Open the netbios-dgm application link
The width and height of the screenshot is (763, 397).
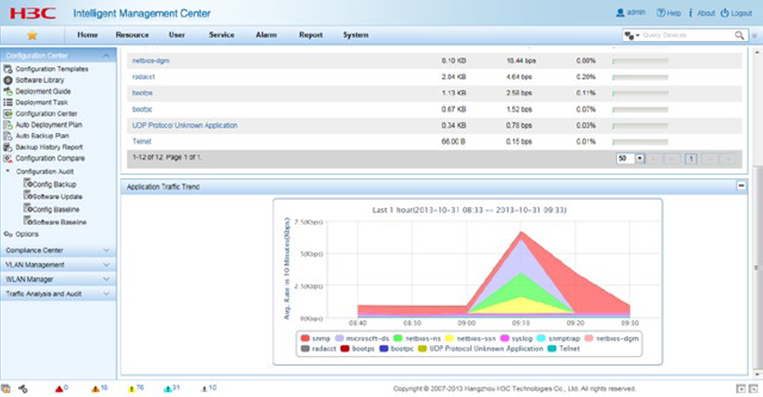(151, 61)
